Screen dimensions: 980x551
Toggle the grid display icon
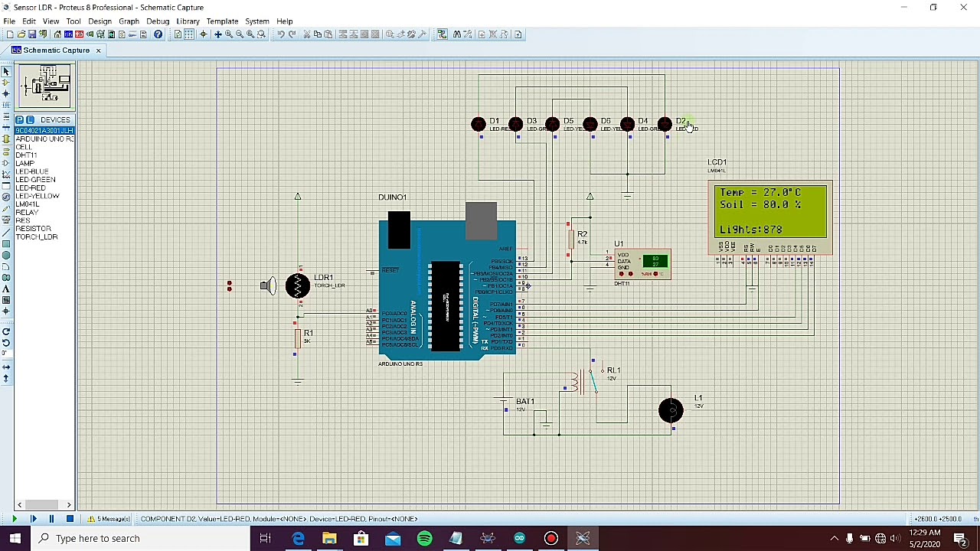189,34
